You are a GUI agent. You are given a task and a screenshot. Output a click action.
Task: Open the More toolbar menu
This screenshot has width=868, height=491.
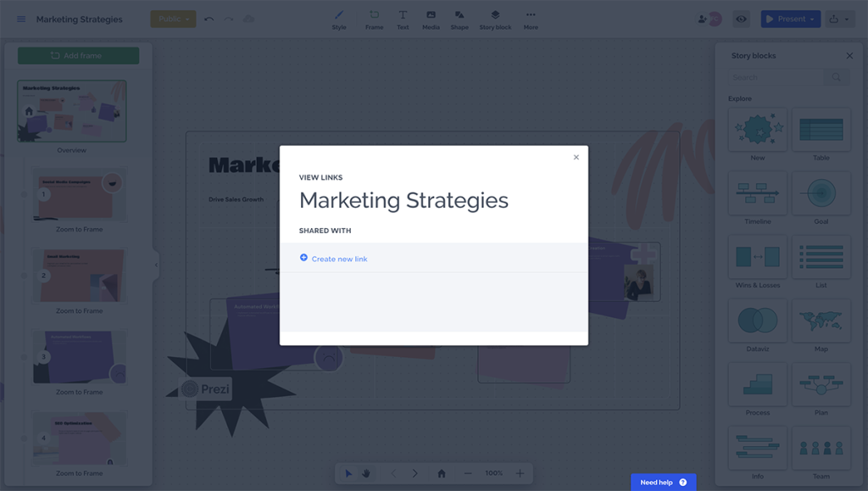531,19
